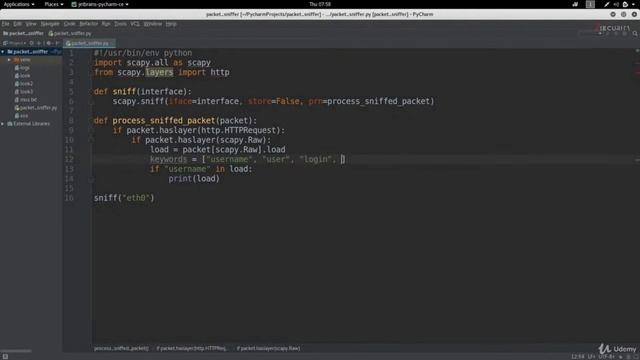This screenshot has width=640, height=360.
Task: Expand the venv folder
Action: [9, 60]
